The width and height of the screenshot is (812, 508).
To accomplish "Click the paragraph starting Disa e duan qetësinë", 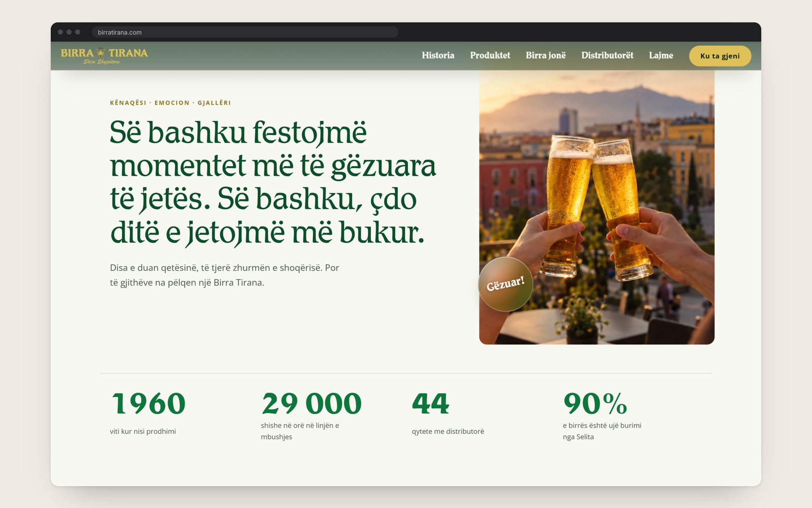I will tap(224, 275).
